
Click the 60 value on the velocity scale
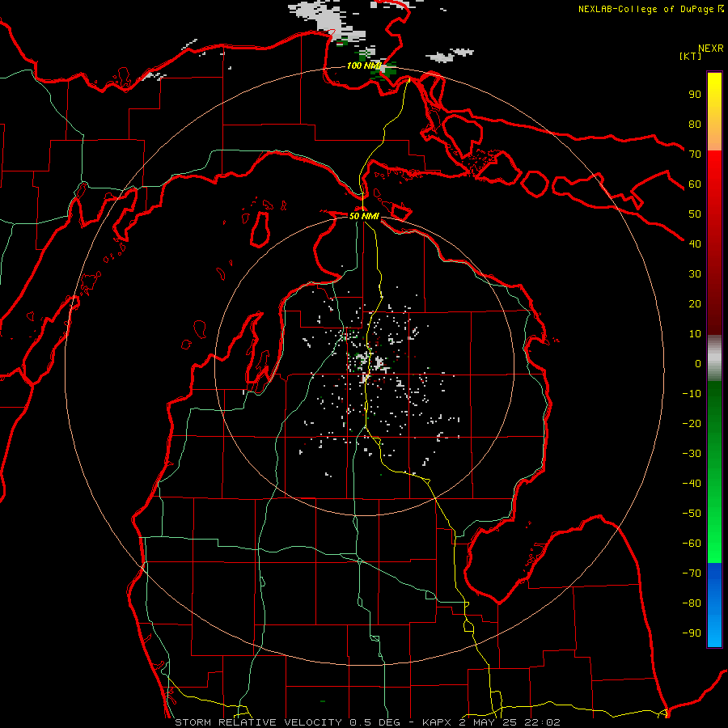click(x=695, y=184)
